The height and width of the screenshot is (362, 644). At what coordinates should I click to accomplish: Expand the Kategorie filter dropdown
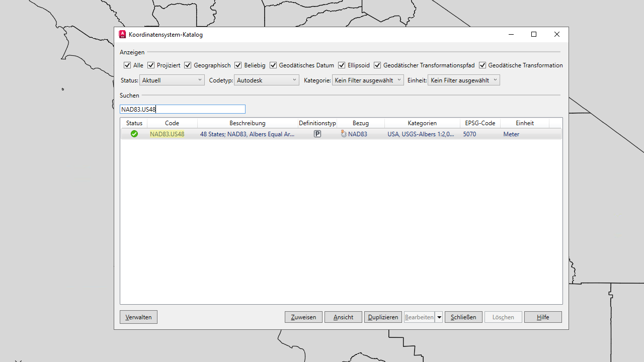tap(368, 80)
